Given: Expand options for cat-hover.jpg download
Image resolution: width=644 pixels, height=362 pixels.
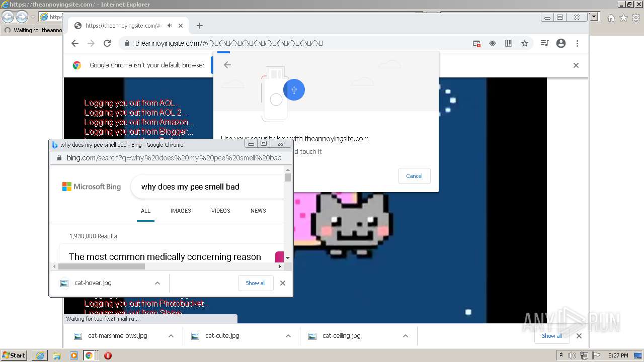Looking at the screenshot, I should 157,283.
